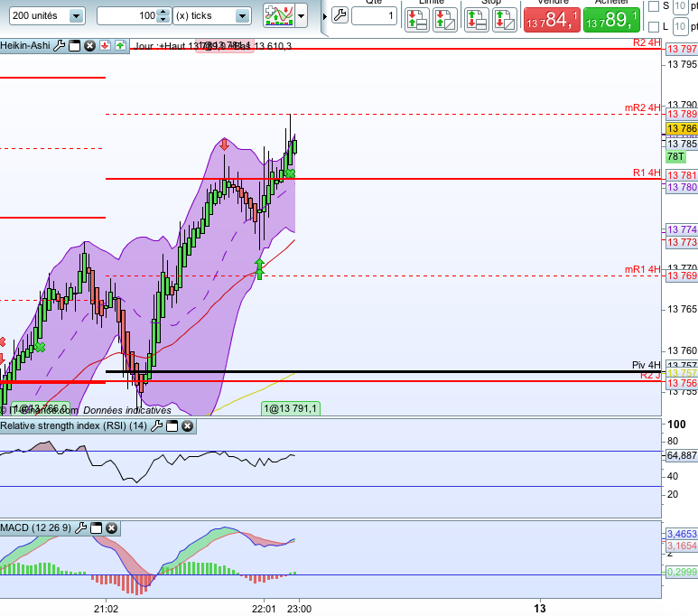
Task: Close the MACD indicator panel
Action: point(111,527)
